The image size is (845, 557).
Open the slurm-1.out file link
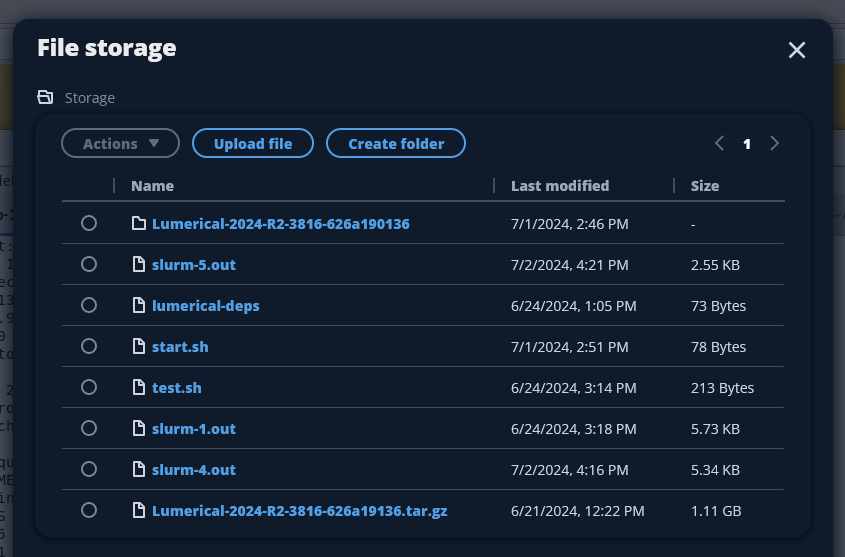(x=193, y=428)
